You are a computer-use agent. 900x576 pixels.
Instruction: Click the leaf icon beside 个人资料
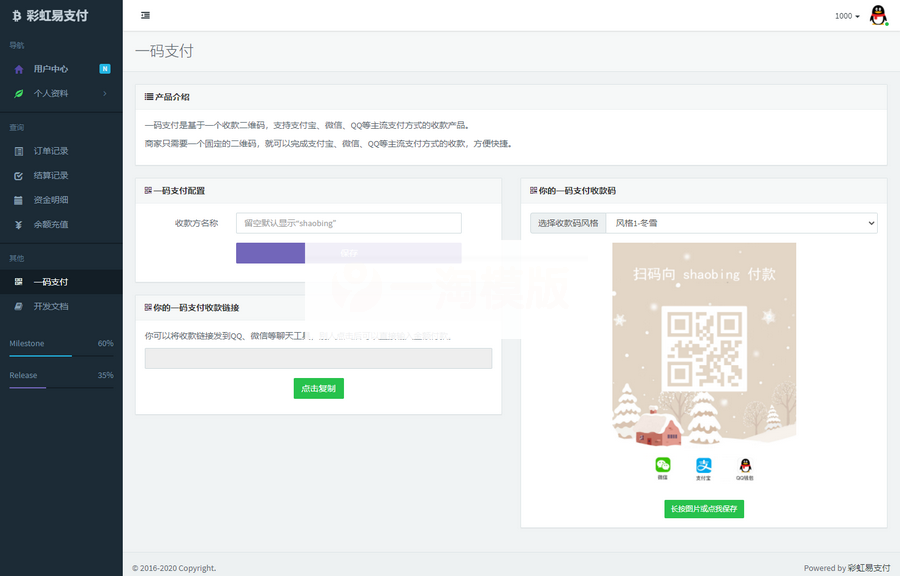tap(19, 93)
